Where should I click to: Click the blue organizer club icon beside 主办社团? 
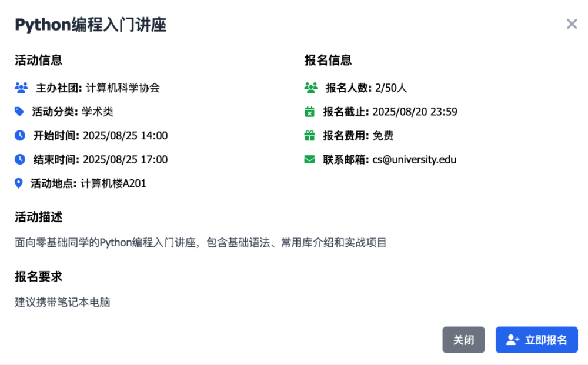(x=21, y=87)
